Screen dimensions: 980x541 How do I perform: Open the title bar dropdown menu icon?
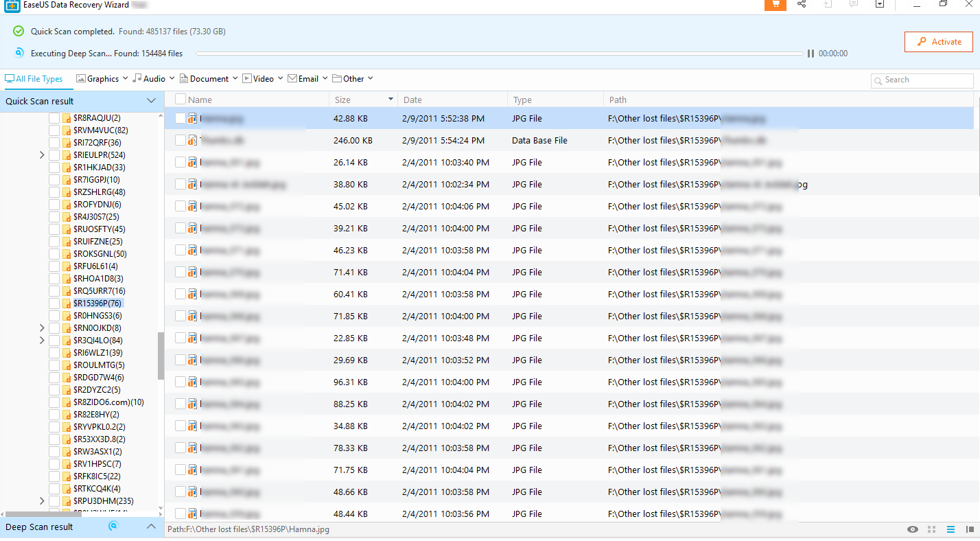[x=880, y=4]
